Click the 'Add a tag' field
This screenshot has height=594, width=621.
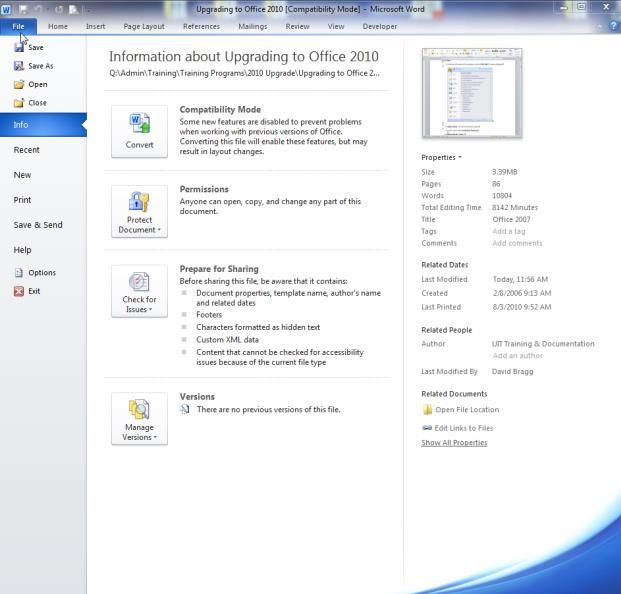[x=509, y=231]
